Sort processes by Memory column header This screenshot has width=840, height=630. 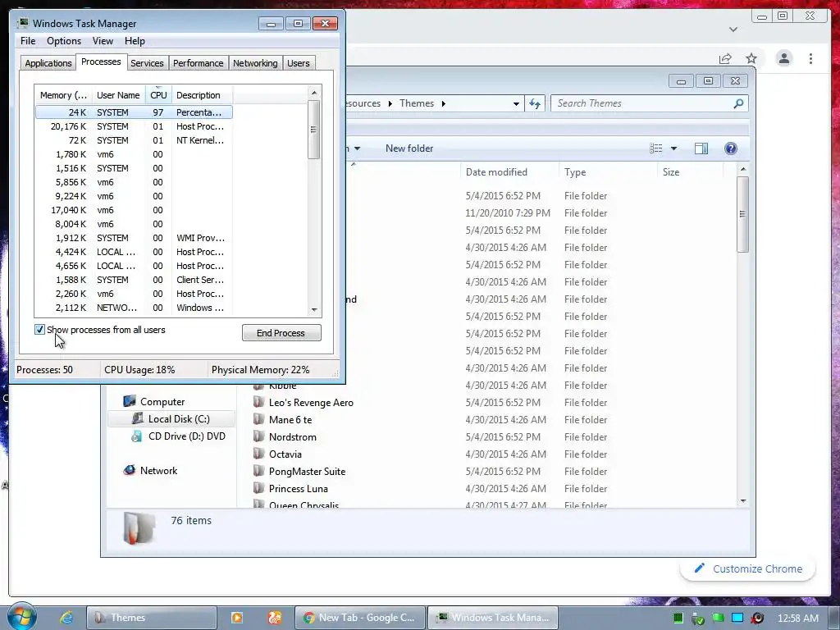point(63,95)
